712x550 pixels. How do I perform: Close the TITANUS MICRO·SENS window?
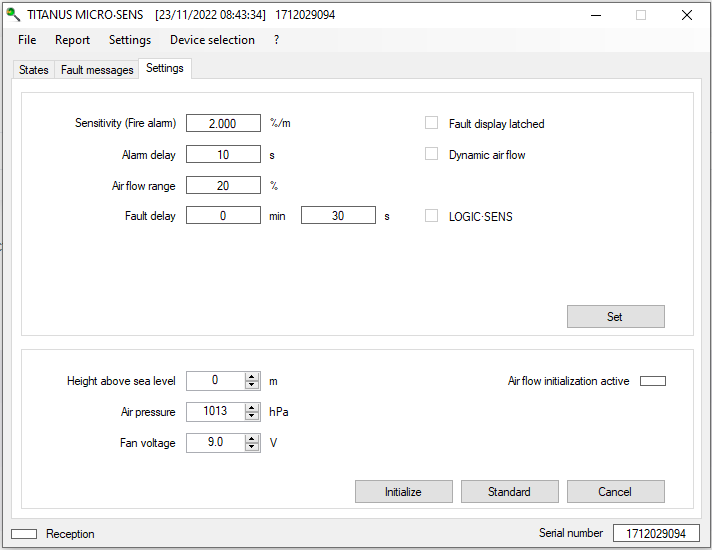coord(687,15)
